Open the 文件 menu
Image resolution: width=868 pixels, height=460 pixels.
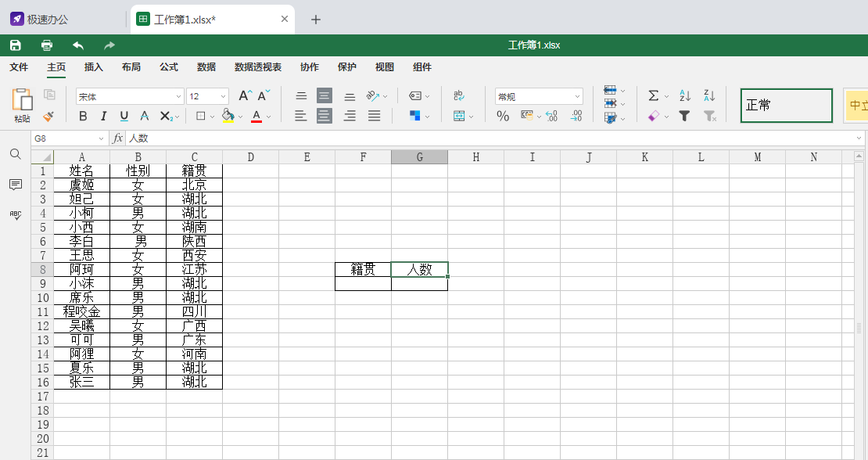[x=19, y=67]
